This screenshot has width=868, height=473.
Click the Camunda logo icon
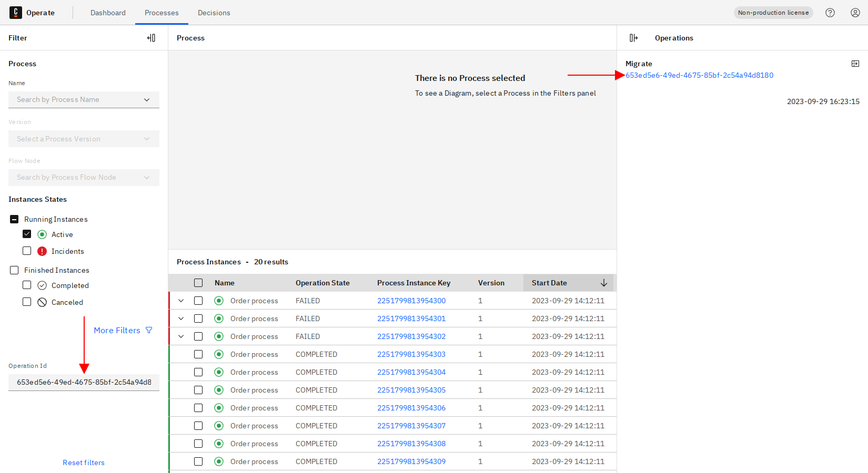tap(16, 13)
